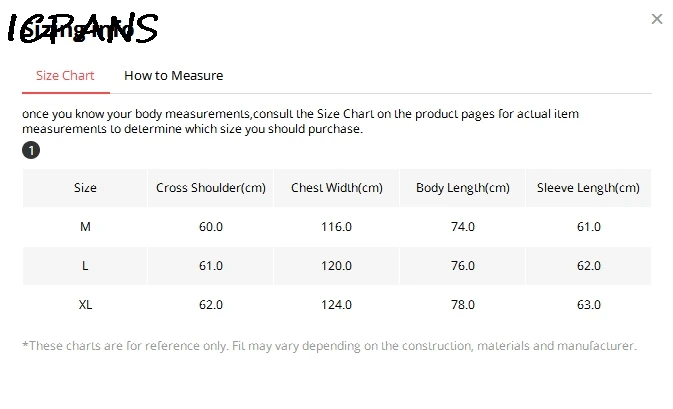Select the Size column header
Viewport: 673px width, 409px height.
point(85,187)
